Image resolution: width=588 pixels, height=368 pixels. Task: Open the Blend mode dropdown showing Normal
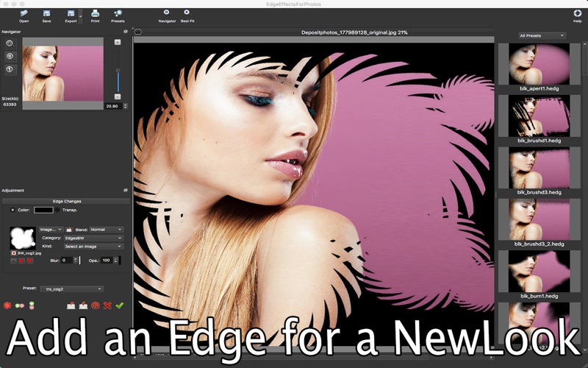tap(107, 230)
